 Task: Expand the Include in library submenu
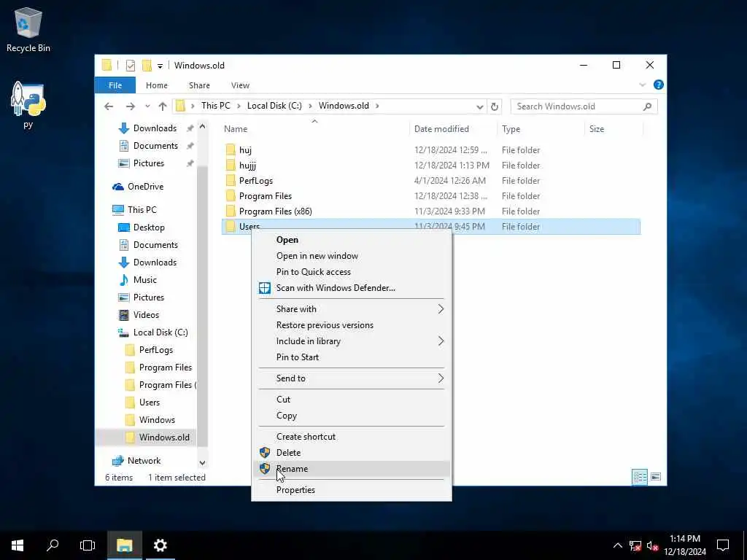click(x=352, y=341)
